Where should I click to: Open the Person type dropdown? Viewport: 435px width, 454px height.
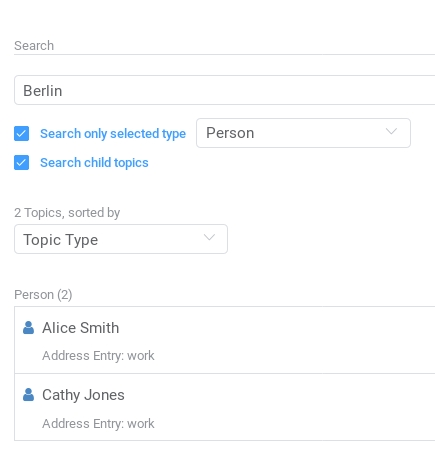[x=303, y=133]
